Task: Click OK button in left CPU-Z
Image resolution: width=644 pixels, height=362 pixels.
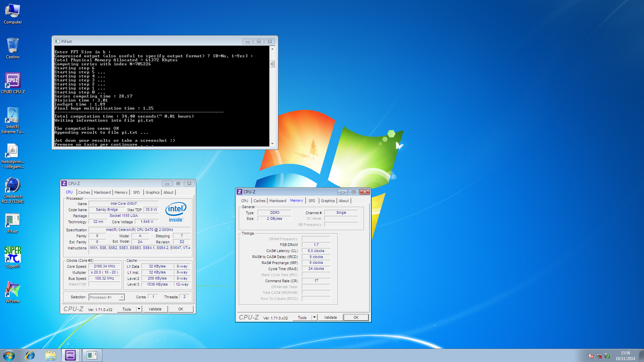Action: pos(180,309)
